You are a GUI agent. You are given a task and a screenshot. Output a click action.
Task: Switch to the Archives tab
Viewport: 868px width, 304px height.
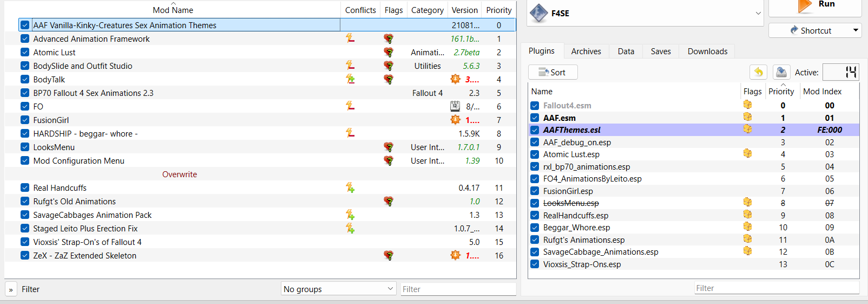[586, 51]
